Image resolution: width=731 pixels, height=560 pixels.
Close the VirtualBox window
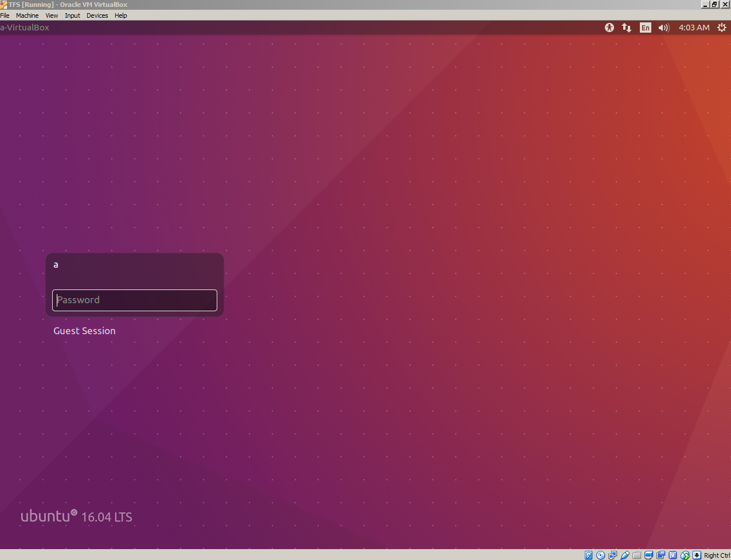(725, 5)
